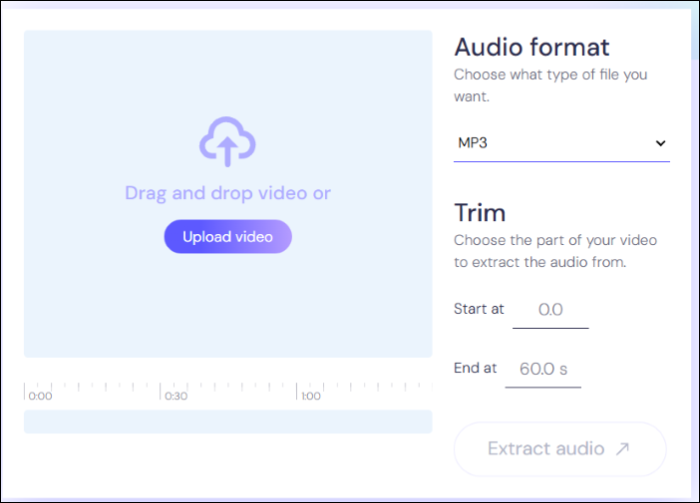Click the Trim section heading
Image resolution: width=700 pixels, height=503 pixels.
480,213
